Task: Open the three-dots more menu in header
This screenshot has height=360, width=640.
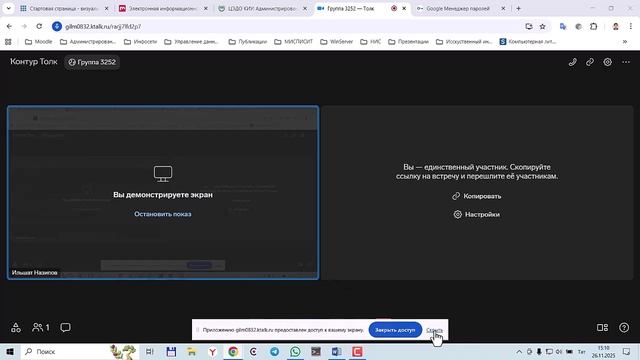Action: pos(626,62)
